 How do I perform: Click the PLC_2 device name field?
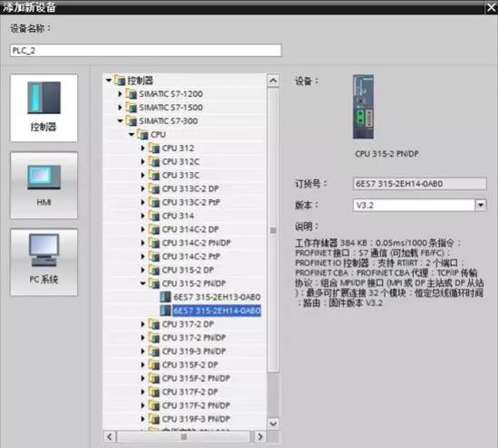[x=146, y=51]
